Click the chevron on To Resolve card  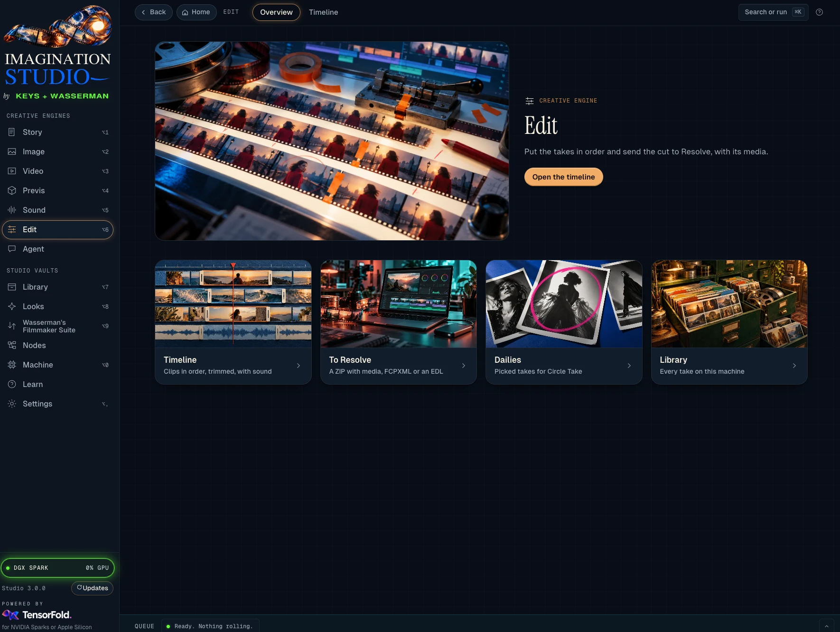[464, 366]
